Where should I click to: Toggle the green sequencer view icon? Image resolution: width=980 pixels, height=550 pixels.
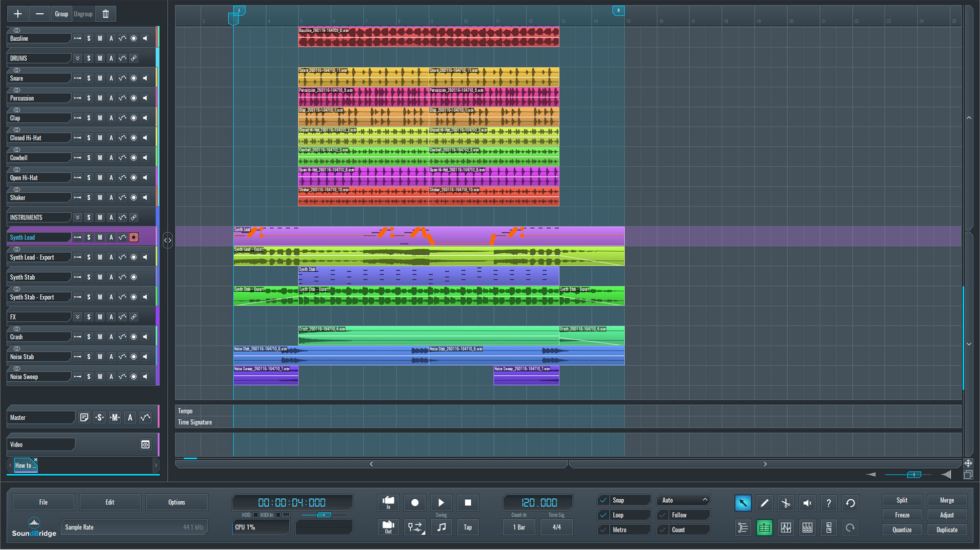pyautogui.click(x=764, y=527)
